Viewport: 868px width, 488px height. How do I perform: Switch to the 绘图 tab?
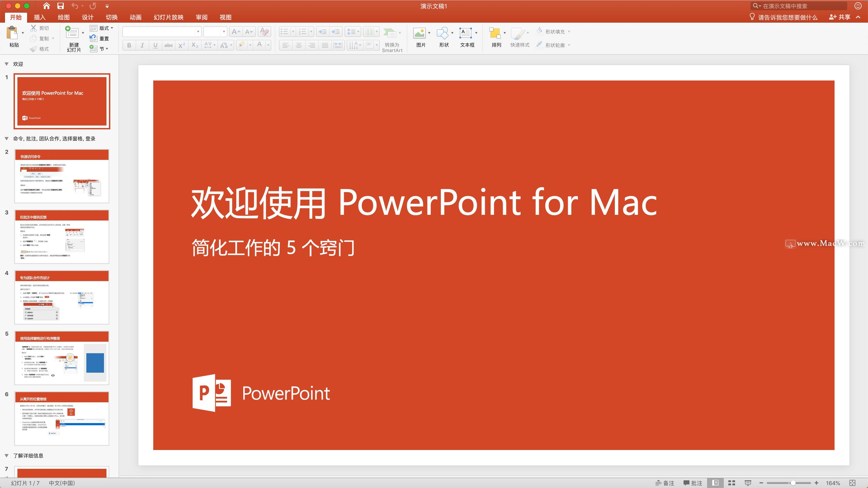click(63, 17)
